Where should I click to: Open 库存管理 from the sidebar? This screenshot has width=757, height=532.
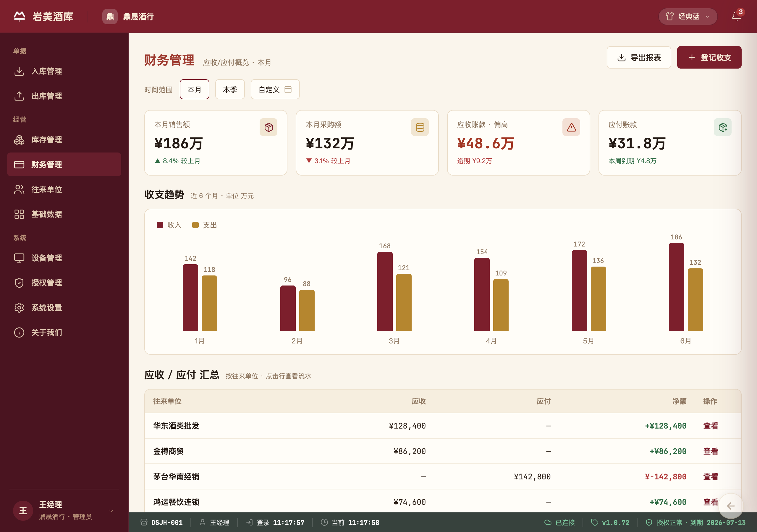coord(64,140)
